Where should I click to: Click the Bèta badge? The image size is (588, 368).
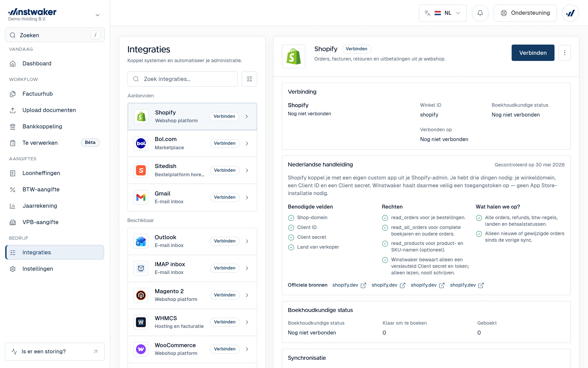tap(90, 143)
